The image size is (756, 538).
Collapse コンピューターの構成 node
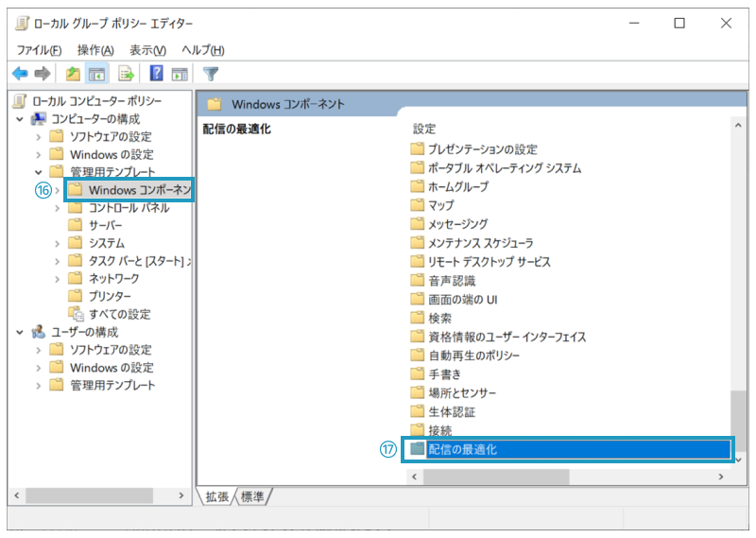coord(20,119)
